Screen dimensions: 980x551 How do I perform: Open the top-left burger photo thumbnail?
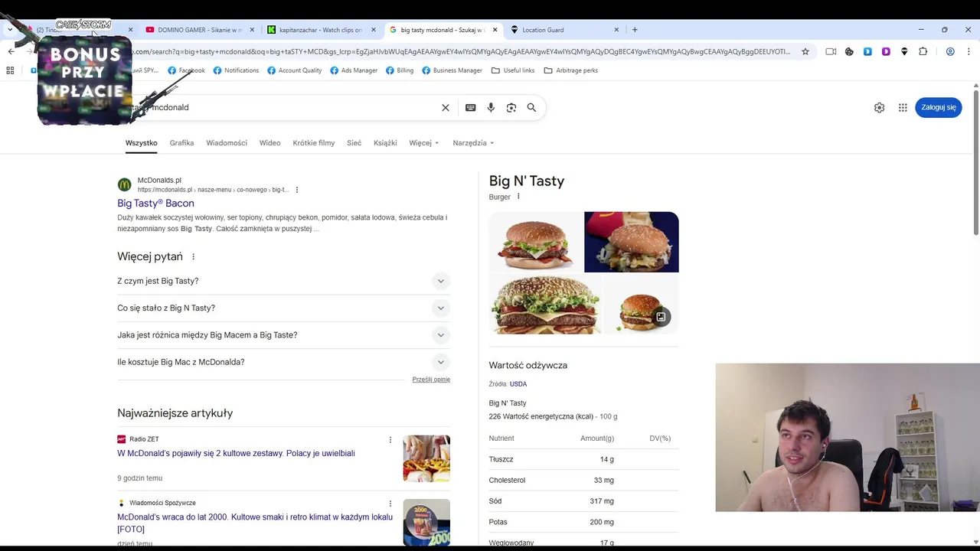tap(535, 242)
